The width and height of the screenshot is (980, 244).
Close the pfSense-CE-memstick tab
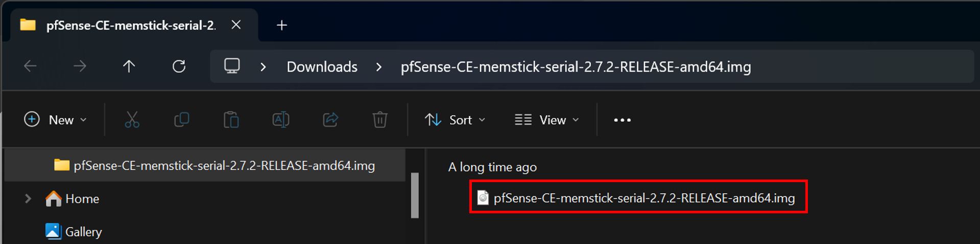coord(236,25)
